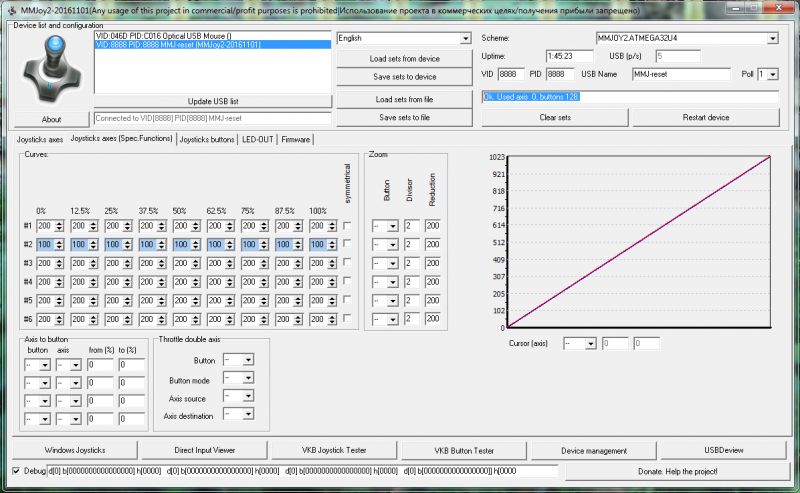Click the joystick logo image
Viewport: 800px width, 493px height.
(x=52, y=69)
